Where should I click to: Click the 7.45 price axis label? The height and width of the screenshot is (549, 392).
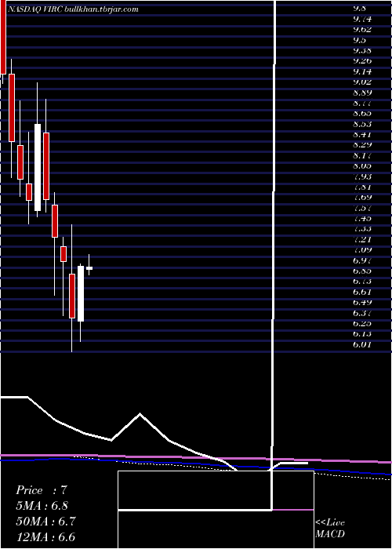pyautogui.click(x=362, y=218)
